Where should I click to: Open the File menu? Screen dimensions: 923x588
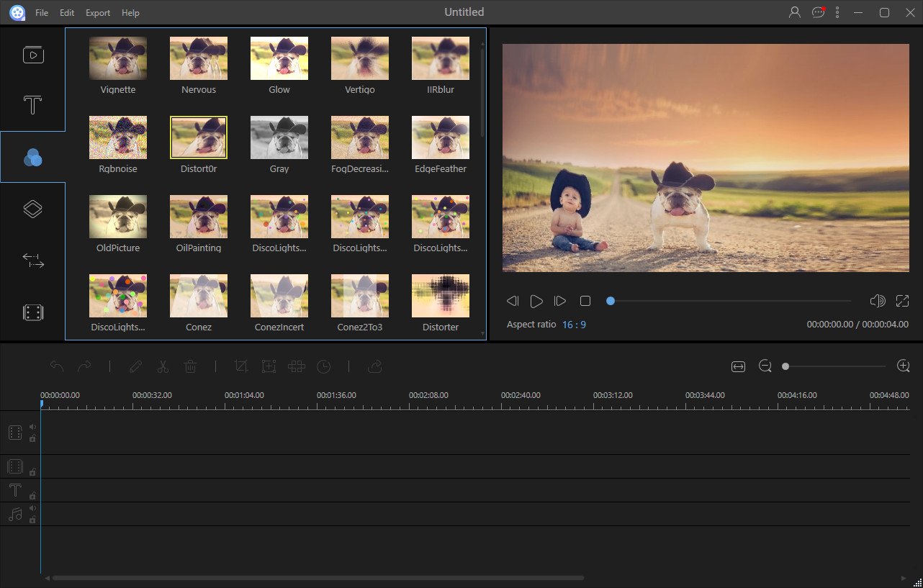(x=42, y=13)
